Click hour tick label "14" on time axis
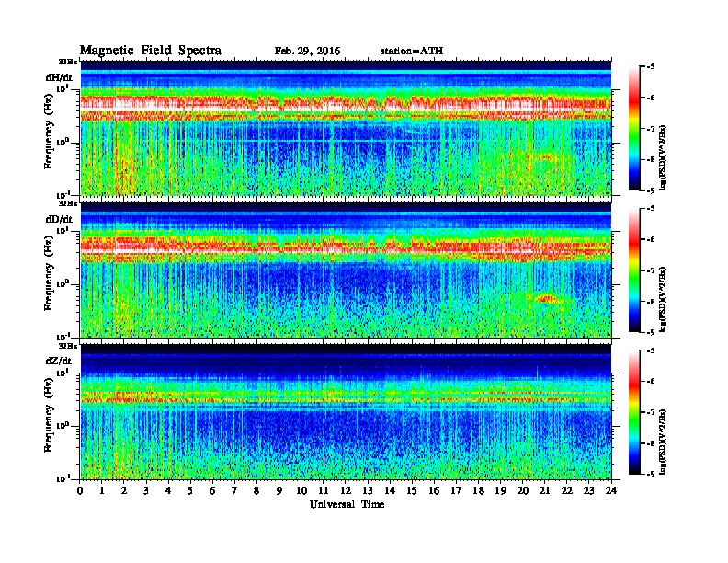The image size is (728, 563). pyautogui.click(x=390, y=491)
